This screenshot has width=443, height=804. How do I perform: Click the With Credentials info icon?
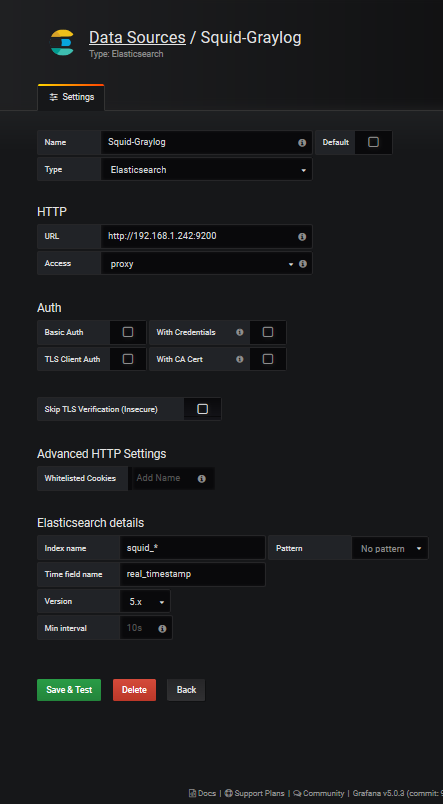coord(239,332)
